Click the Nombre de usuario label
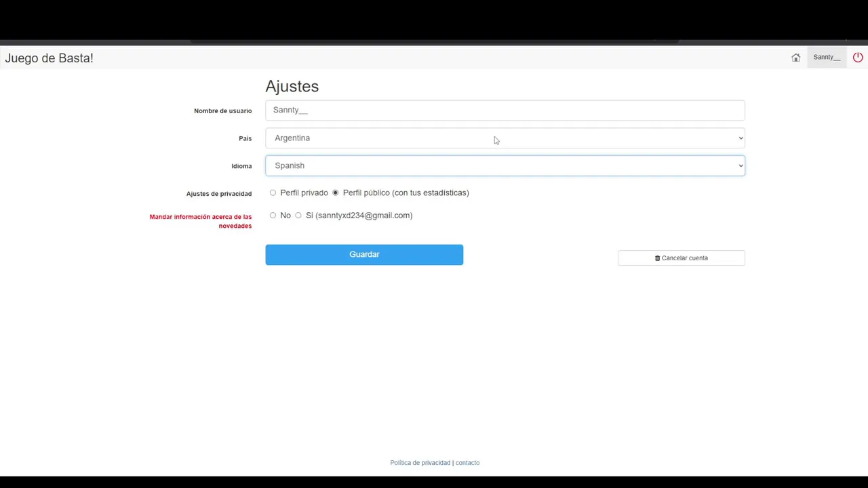 tap(223, 111)
